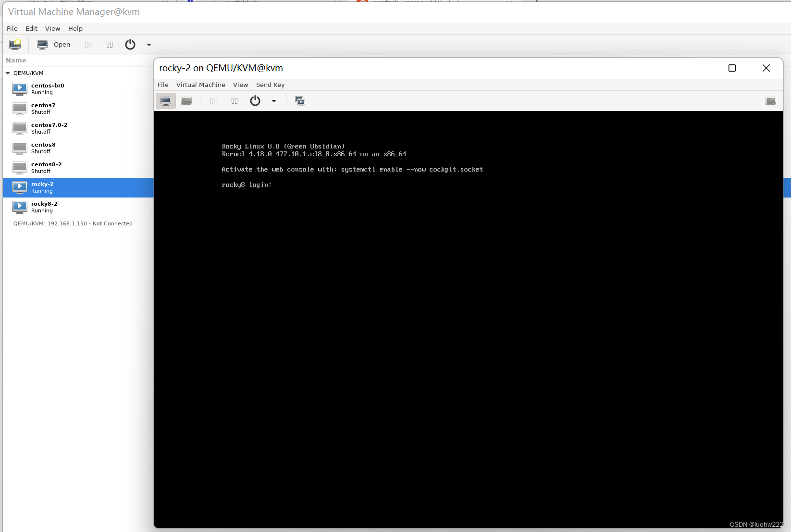The image size is (791, 532).
Task: Click inside the black console screen area
Action: click(x=471, y=312)
